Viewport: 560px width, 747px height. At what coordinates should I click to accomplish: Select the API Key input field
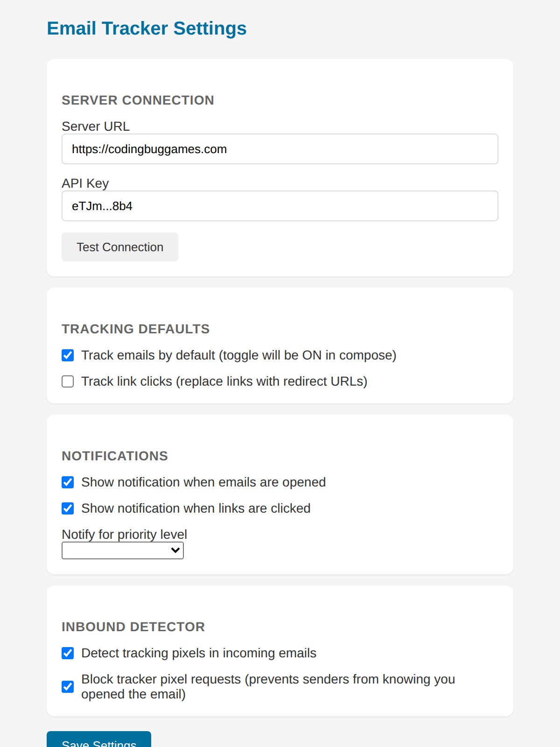tap(280, 205)
